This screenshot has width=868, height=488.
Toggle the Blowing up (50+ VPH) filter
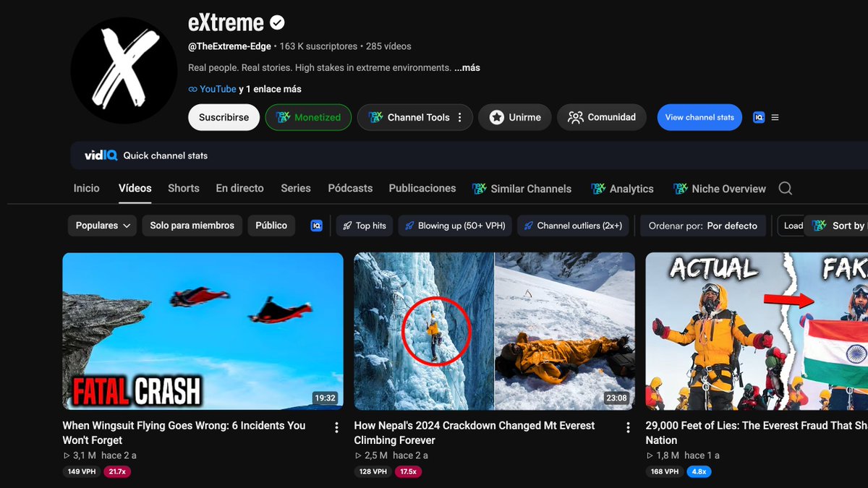[x=455, y=226]
